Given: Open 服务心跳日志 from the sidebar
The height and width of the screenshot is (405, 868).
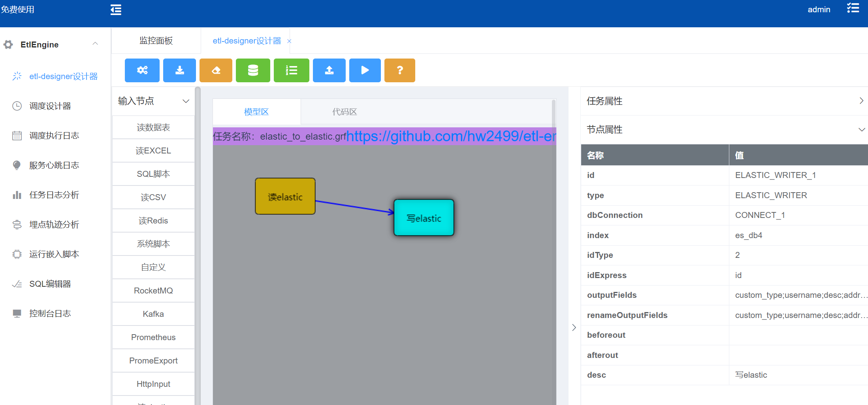Looking at the screenshot, I should point(54,165).
